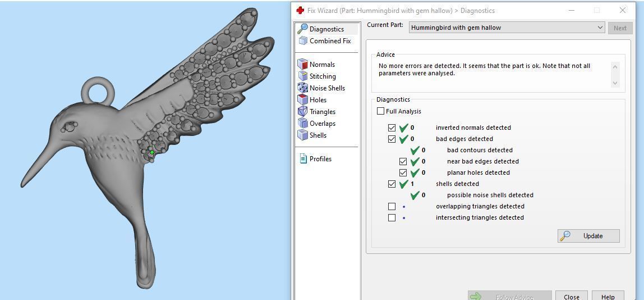This screenshot has height=300, width=644.
Task: Open the Triangles page label
Action: pyautogui.click(x=323, y=112)
